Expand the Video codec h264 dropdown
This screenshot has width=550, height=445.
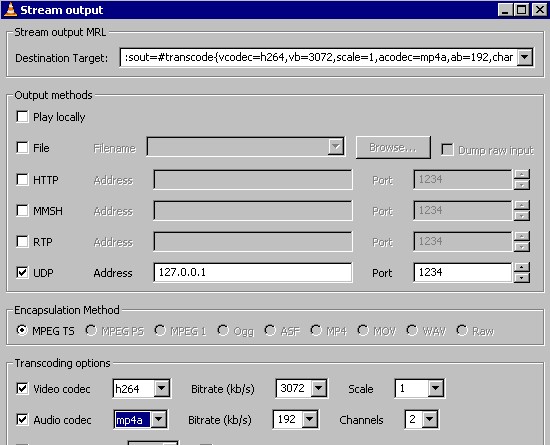click(x=161, y=388)
